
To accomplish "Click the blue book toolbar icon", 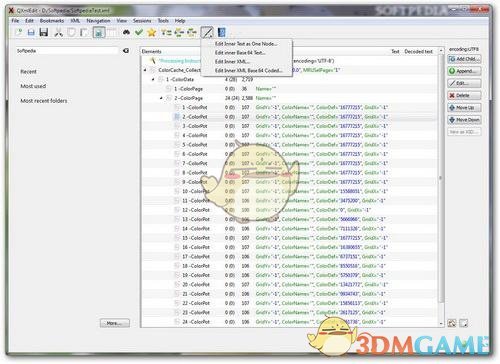I will (x=221, y=32).
